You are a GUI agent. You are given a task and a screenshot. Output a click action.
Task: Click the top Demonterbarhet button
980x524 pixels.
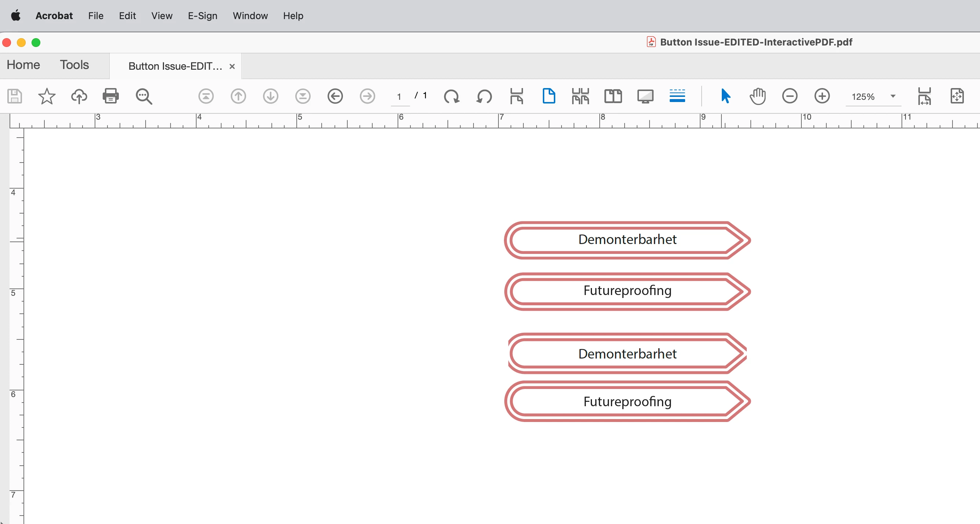(627, 240)
